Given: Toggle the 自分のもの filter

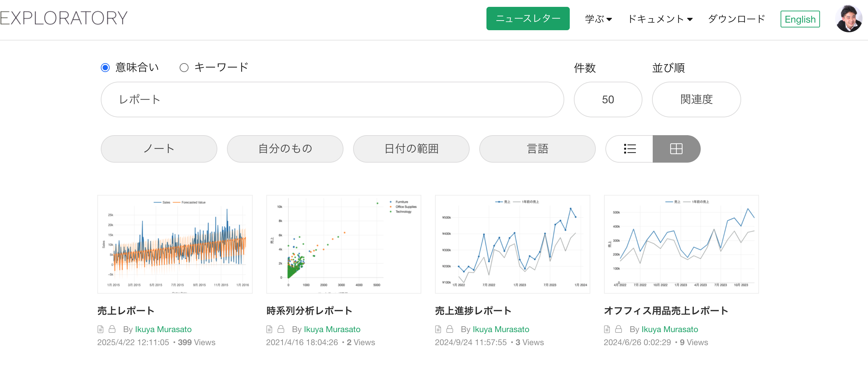Looking at the screenshot, I should tap(285, 149).
